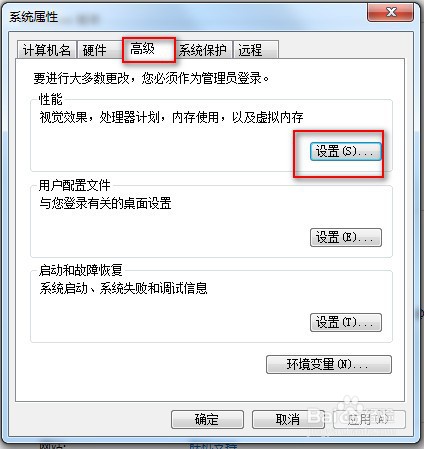Image resolution: width=424 pixels, height=449 pixels.
Task: Click the 性能 group label
Action: [x=51, y=99]
